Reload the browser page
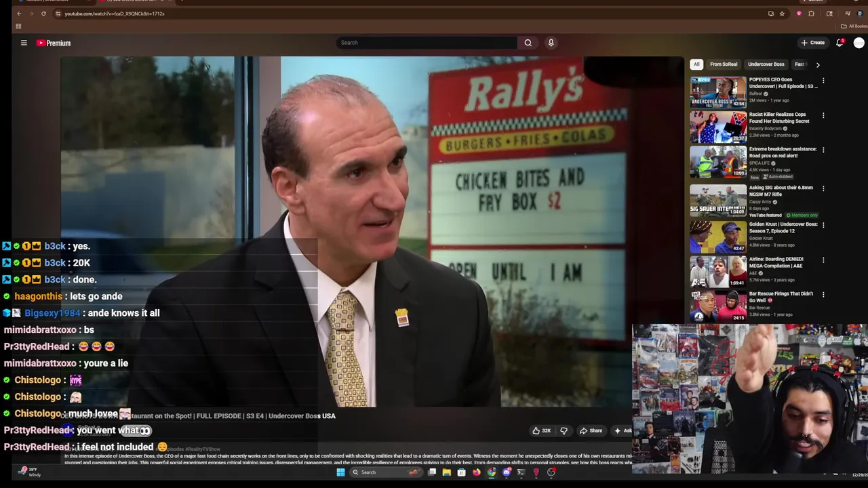 [x=43, y=14]
